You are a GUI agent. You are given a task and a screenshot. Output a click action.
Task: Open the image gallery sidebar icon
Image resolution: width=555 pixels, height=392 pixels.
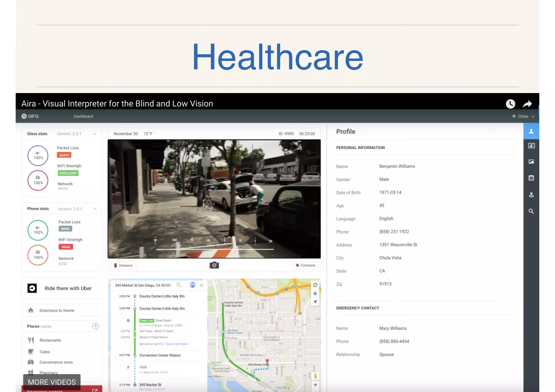[x=531, y=162]
